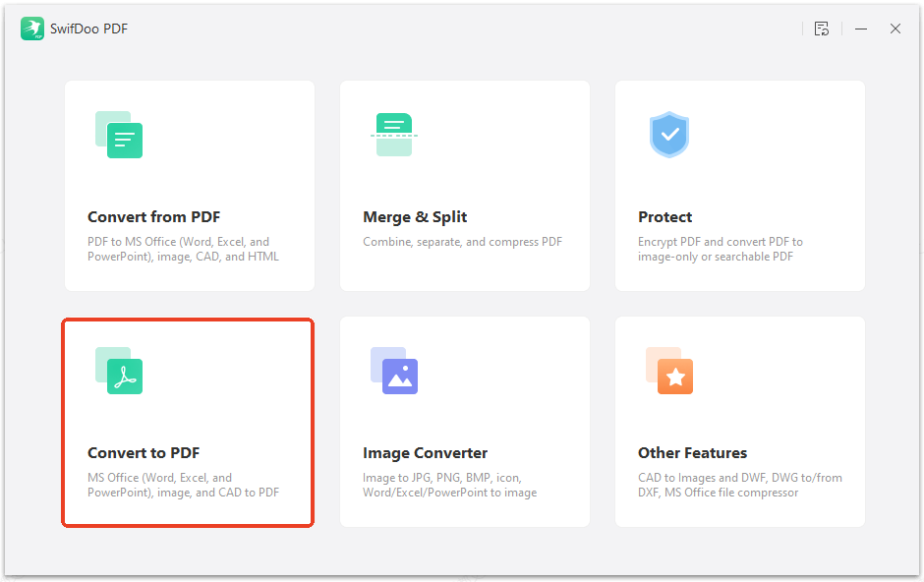Click the green Convert from PDF document icon
Image resolution: width=924 pixels, height=582 pixels.
click(x=119, y=136)
